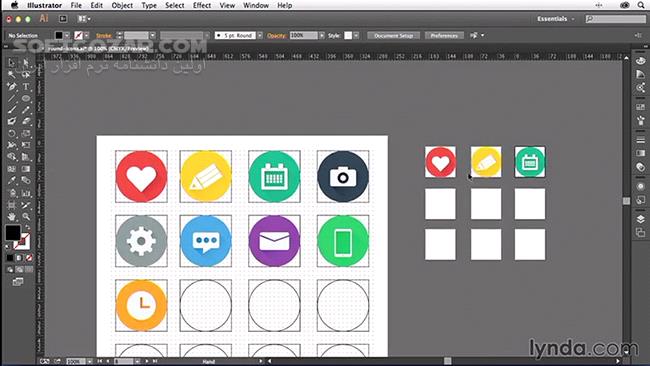Open the Layers panel icon
This screenshot has height=366, width=650.
(640, 219)
